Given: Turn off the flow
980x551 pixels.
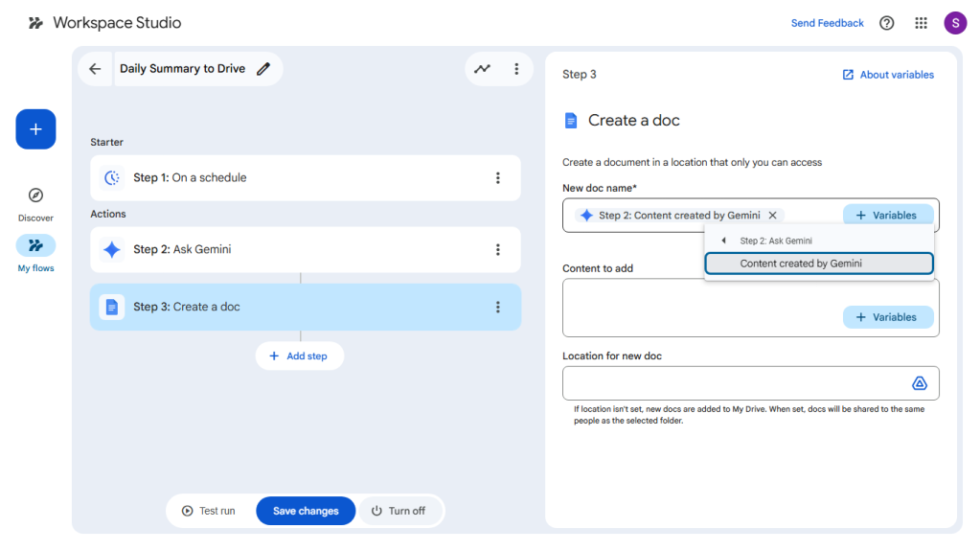Looking at the screenshot, I should 399,511.
